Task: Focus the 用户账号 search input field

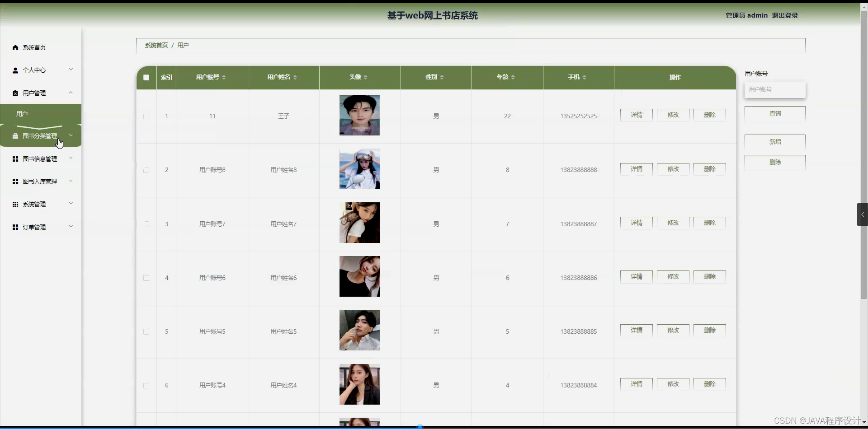Action: (775, 89)
